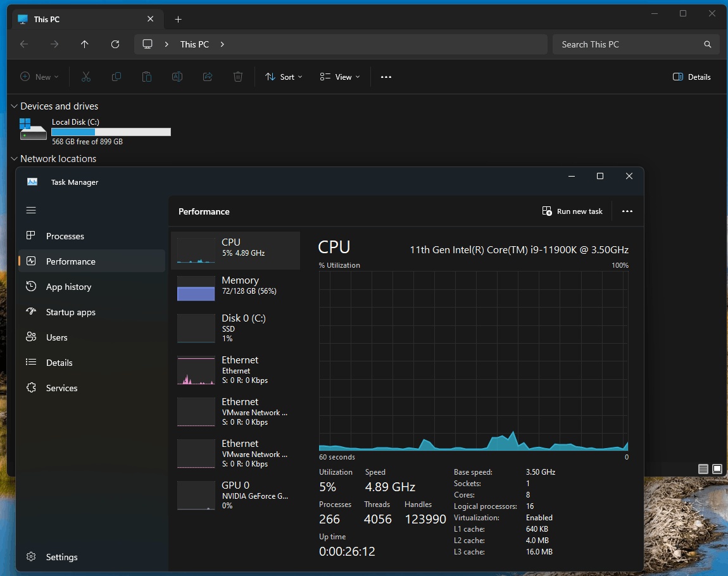The width and height of the screenshot is (728, 576).
Task: Open the View dropdown menu
Action: [340, 77]
